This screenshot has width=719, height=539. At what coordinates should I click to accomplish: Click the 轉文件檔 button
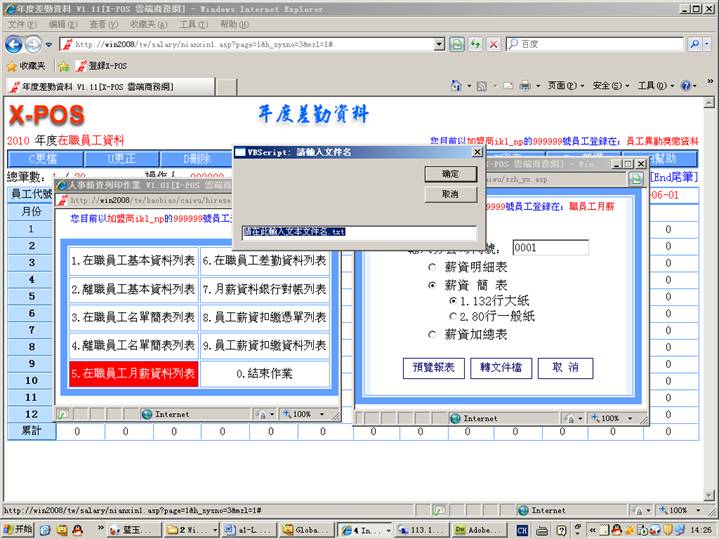click(501, 367)
